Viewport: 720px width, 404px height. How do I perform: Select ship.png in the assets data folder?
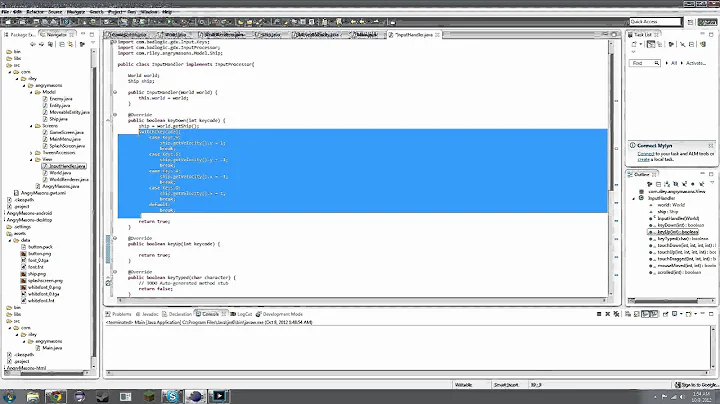[x=34, y=274]
